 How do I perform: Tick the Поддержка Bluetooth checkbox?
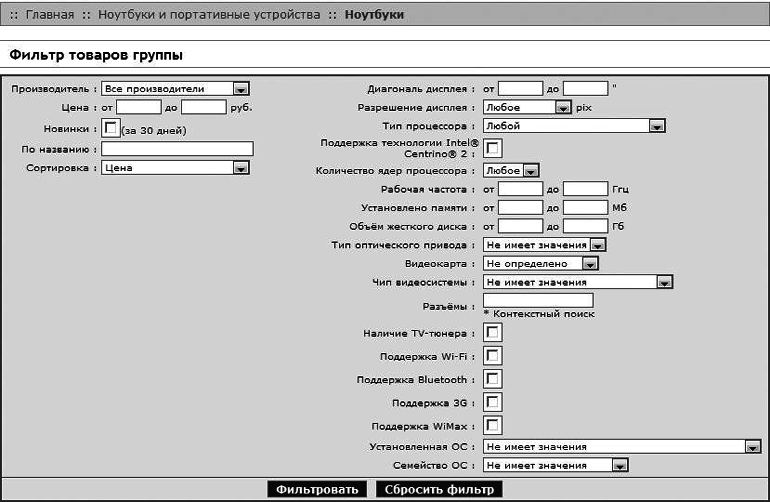point(492,379)
